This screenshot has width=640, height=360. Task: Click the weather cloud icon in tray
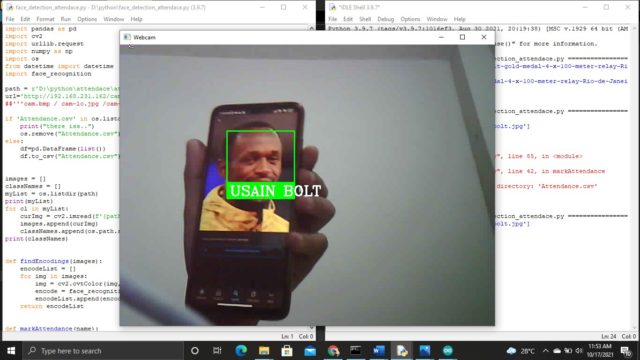tap(511, 351)
